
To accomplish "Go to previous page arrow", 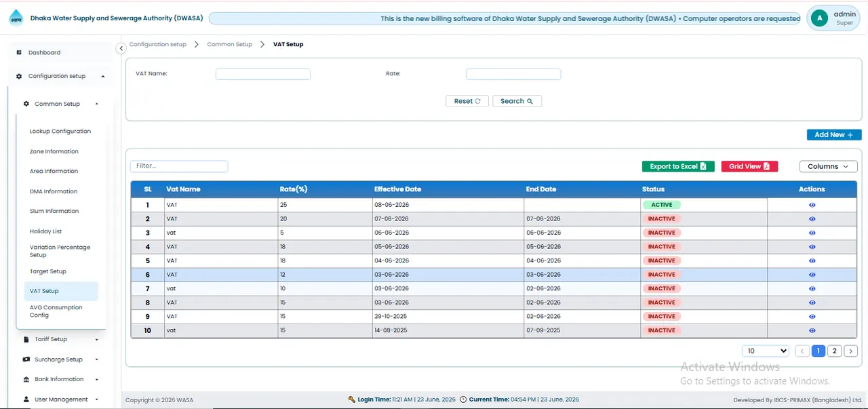I will (x=802, y=351).
